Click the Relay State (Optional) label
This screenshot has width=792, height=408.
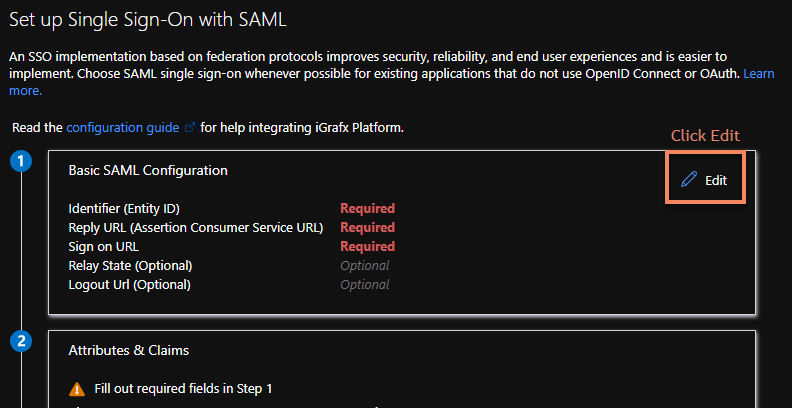[x=130, y=266]
